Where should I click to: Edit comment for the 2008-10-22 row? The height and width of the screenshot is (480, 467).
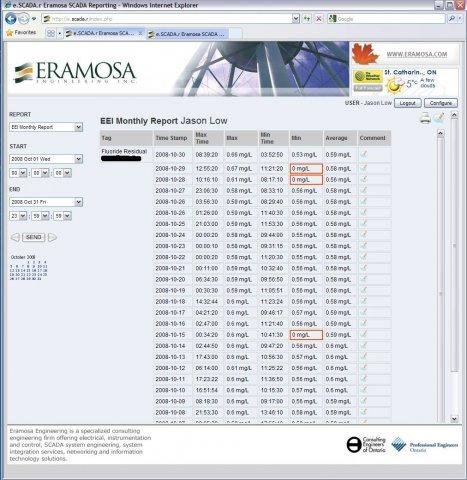364,257
